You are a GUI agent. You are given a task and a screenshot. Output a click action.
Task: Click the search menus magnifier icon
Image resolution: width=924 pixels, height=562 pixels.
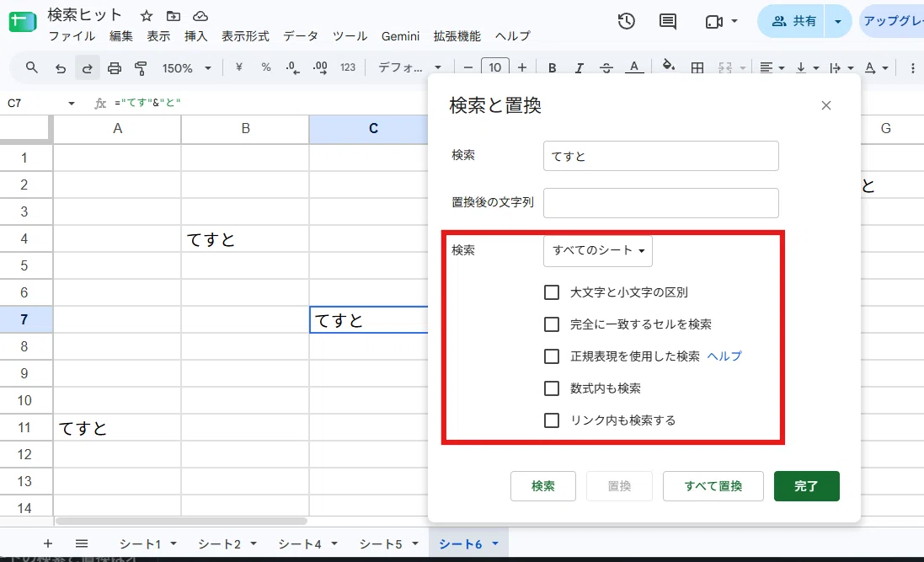32,67
